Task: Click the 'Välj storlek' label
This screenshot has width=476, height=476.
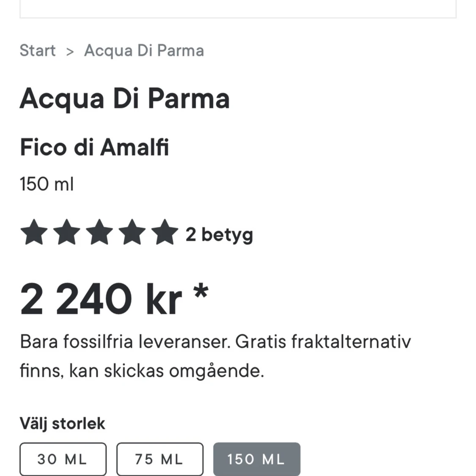Action: [x=63, y=423]
